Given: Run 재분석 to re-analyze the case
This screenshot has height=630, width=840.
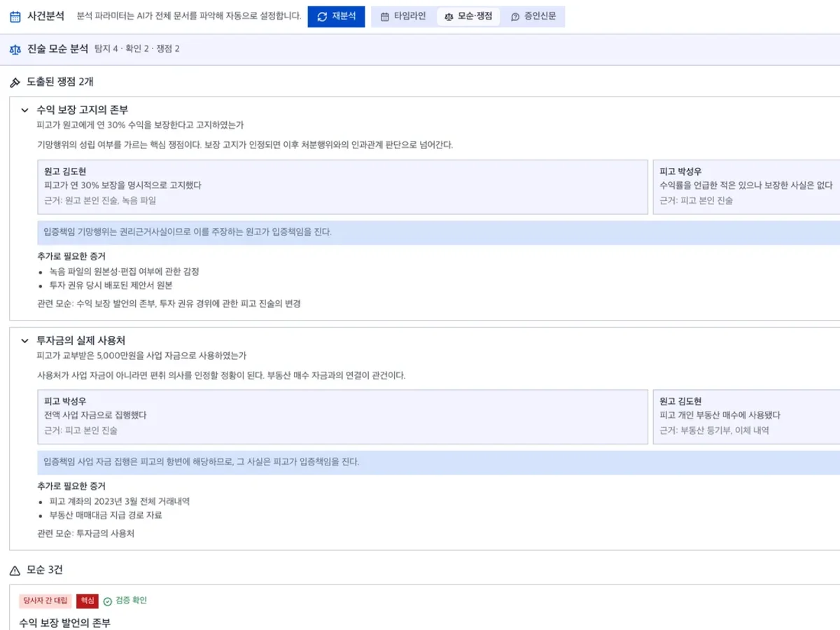Looking at the screenshot, I should coord(336,16).
